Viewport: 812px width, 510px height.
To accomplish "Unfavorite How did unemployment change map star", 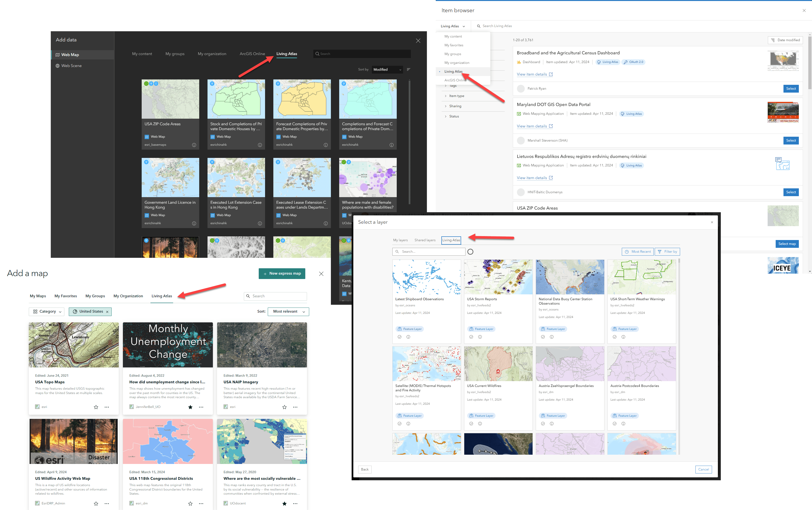I will coord(190,407).
